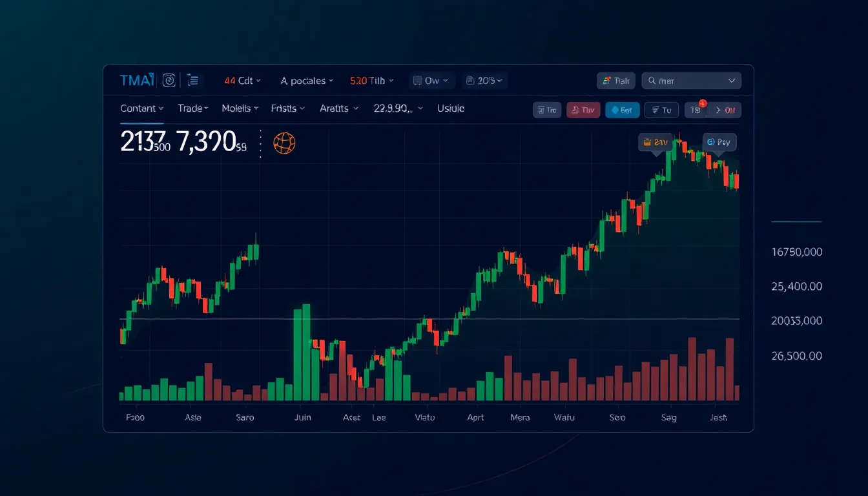Toggle the red Tuv button in the toolbar

583,110
